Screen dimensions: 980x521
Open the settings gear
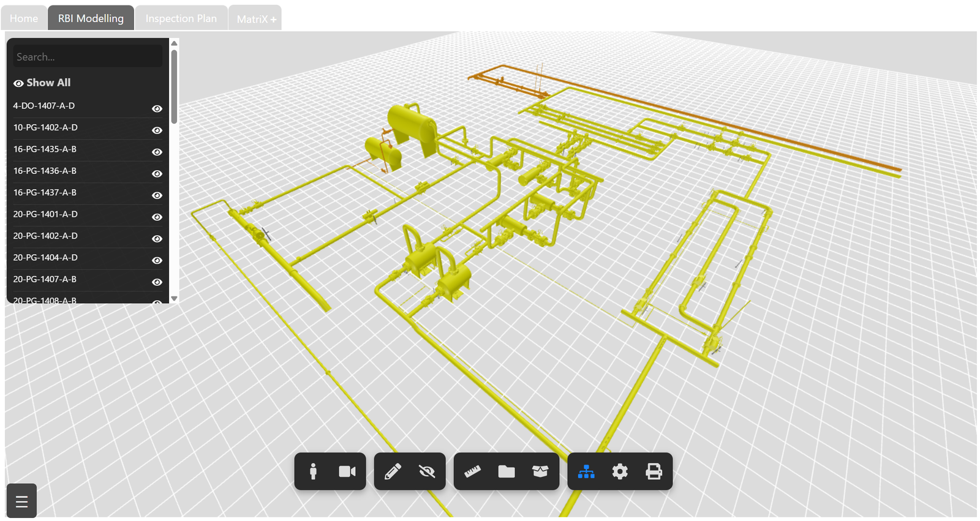click(x=620, y=471)
